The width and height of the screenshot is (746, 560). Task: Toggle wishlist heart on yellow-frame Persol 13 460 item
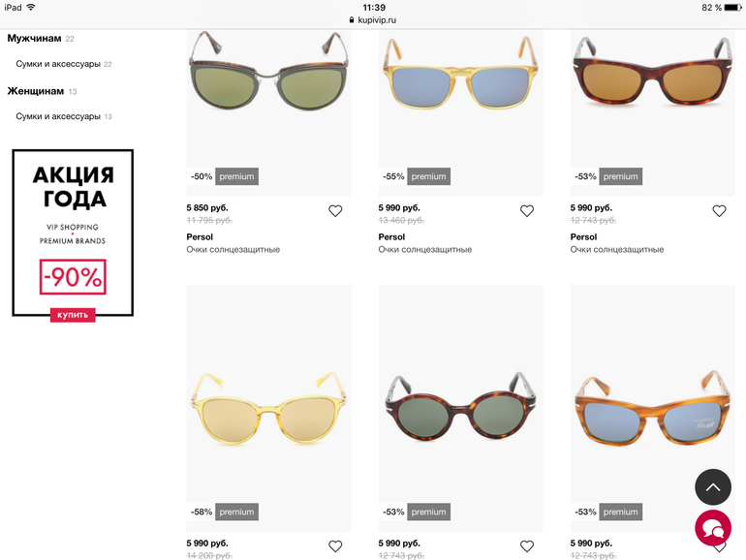coord(527,211)
